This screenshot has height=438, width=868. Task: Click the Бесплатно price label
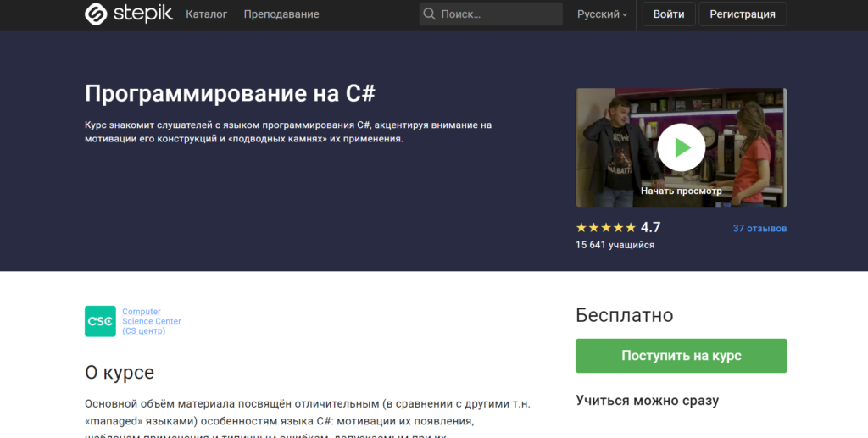point(624,316)
